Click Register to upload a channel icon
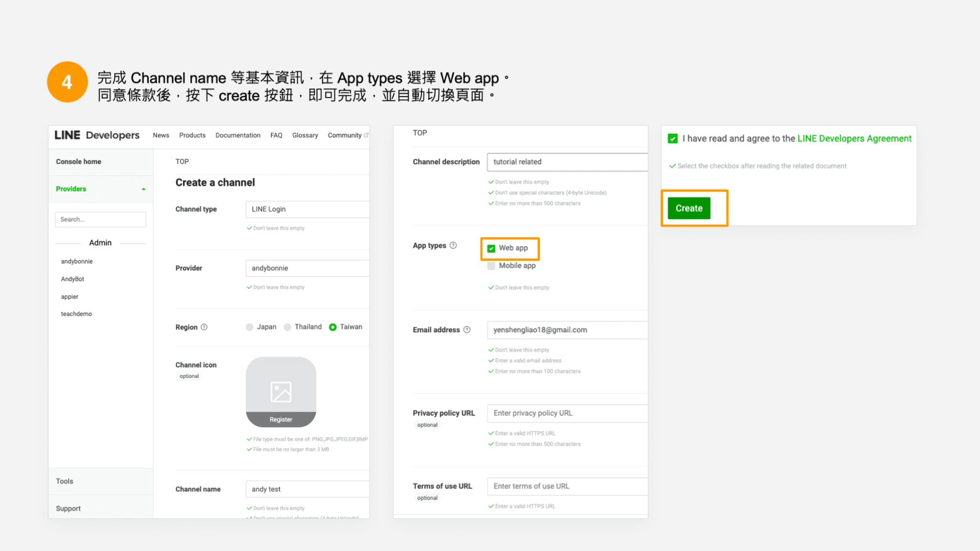The image size is (980, 551). [x=280, y=419]
